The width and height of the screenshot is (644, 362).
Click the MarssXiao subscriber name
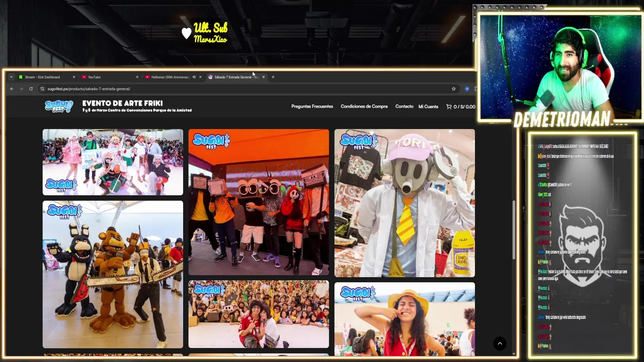tap(210, 39)
